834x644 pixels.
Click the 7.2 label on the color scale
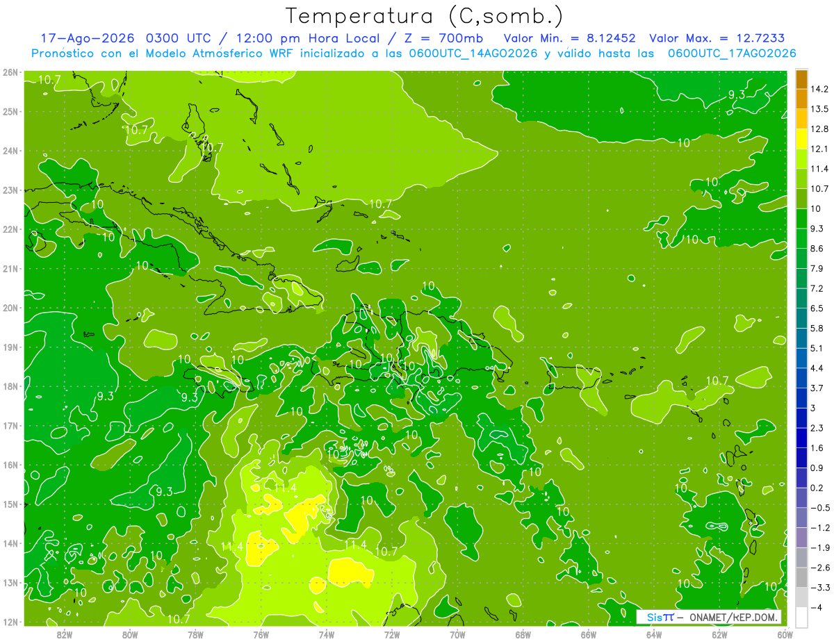tap(817, 288)
